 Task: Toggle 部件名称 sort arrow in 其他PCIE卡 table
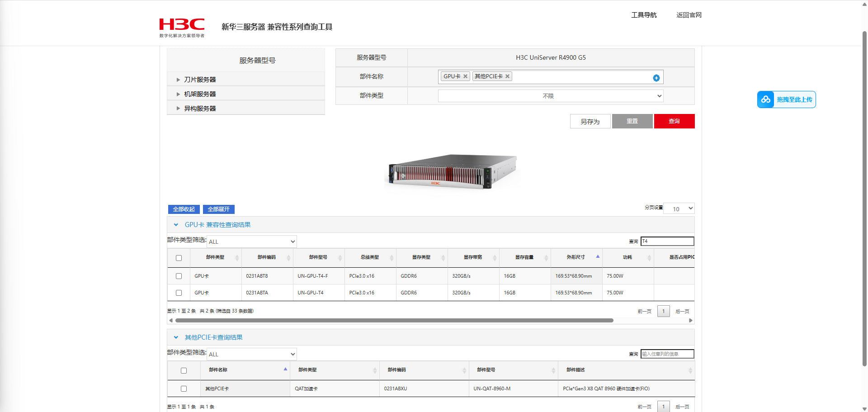click(285, 369)
